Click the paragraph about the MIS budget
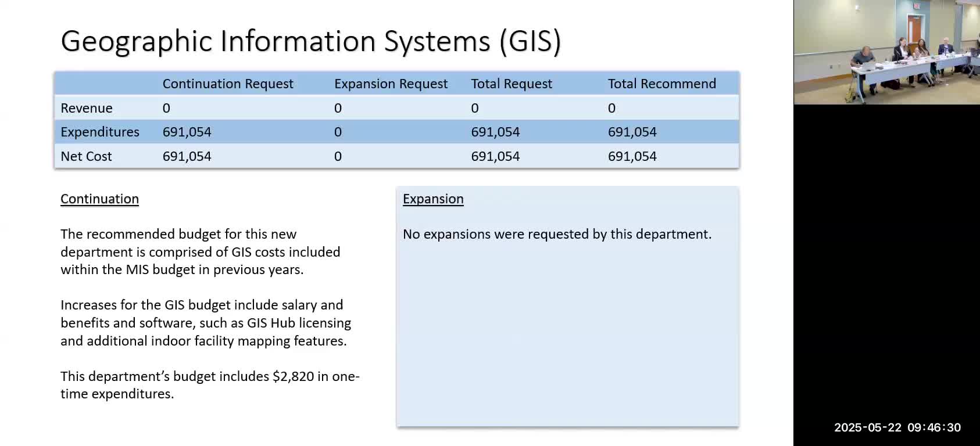 (x=200, y=252)
